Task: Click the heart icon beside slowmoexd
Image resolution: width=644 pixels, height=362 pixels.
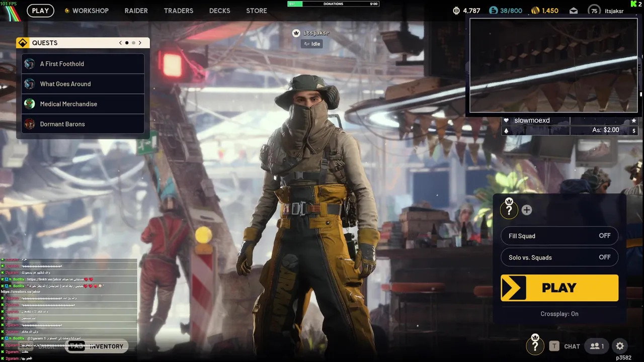Action: click(x=506, y=121)
